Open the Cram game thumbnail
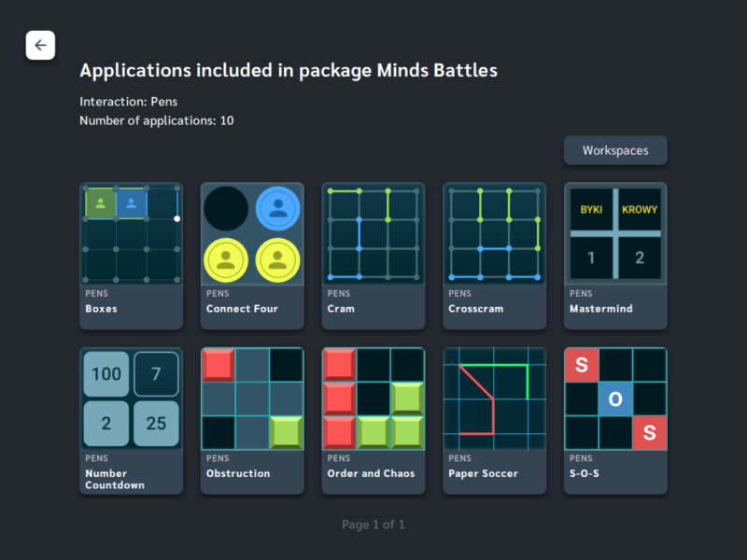This screenshot has height=560, width=747. click(373, 234)
